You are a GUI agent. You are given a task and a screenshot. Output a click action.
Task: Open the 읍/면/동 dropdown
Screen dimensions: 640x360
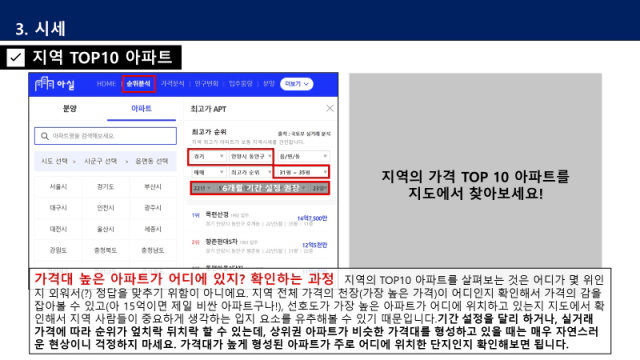[303, 156]
